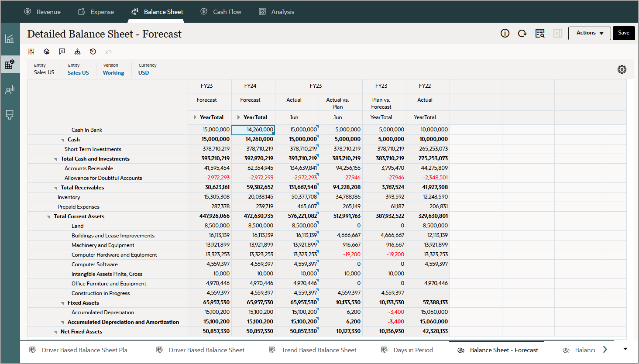Viewport: 639px width, 364px height.
Task: Open the Revenue tab
Action: pos(42,12)
